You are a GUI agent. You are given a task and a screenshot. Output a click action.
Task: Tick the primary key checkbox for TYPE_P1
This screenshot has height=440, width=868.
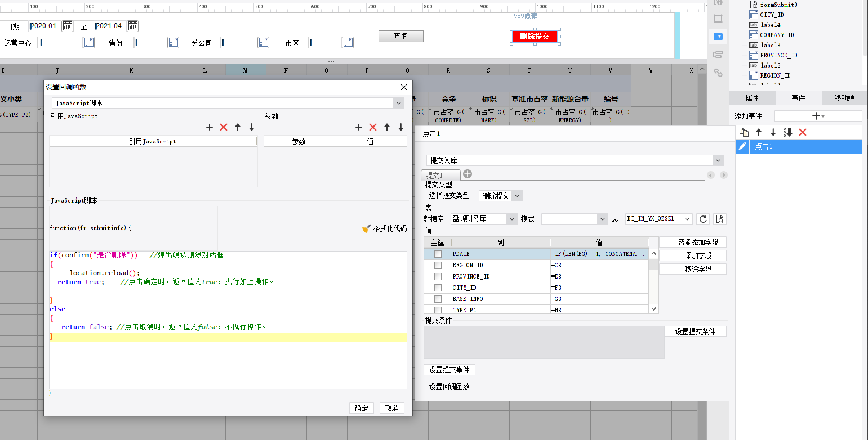(x=438, y=310)
